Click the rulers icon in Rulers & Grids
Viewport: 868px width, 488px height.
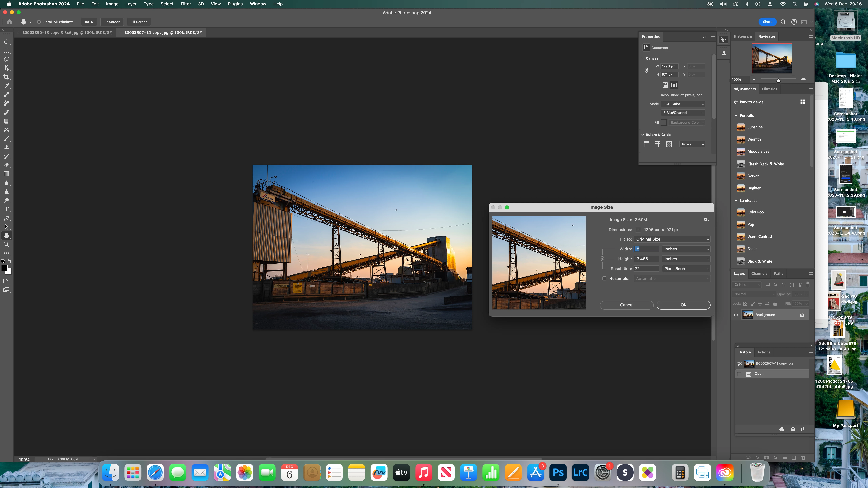tap(646, 144)
